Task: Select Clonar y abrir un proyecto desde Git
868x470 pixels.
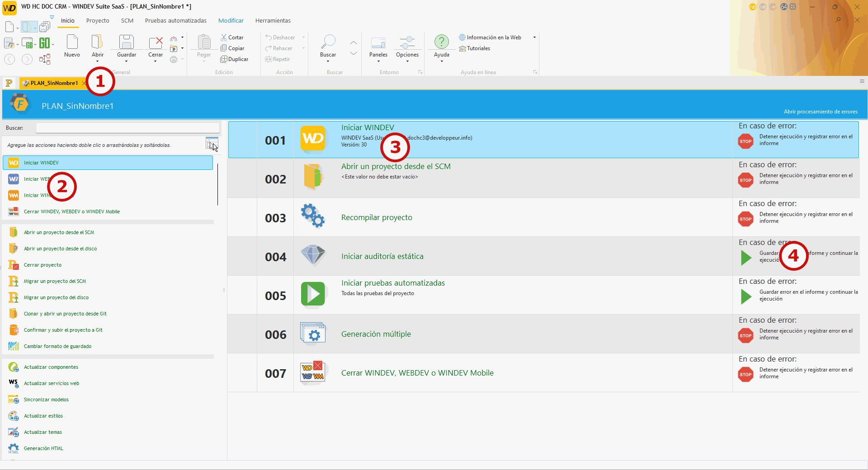Action: pos(108,314)
